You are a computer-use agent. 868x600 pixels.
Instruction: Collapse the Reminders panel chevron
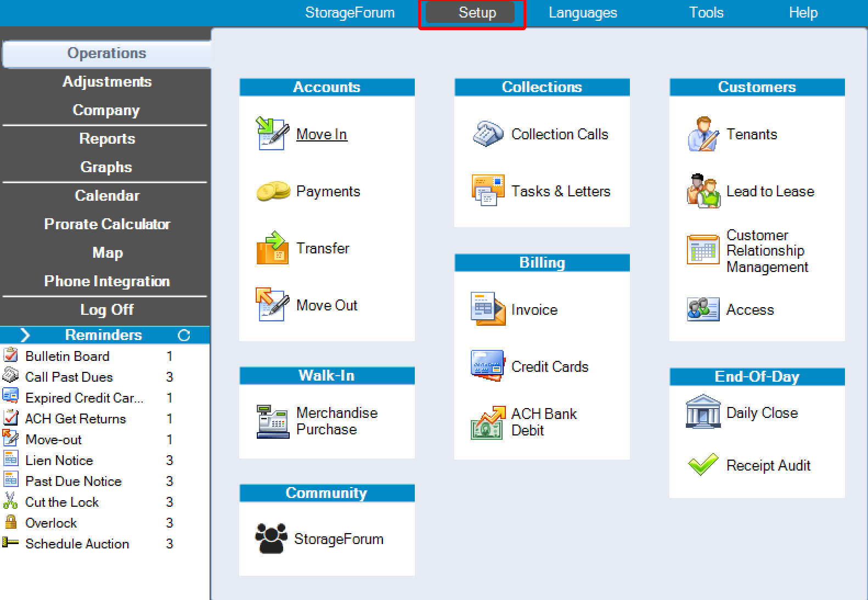(25, 335)
